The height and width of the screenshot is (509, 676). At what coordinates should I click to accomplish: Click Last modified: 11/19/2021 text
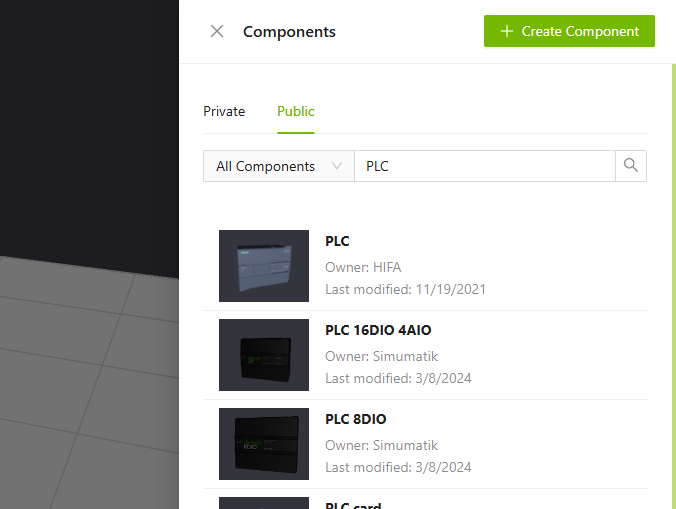tap(405, 289)
